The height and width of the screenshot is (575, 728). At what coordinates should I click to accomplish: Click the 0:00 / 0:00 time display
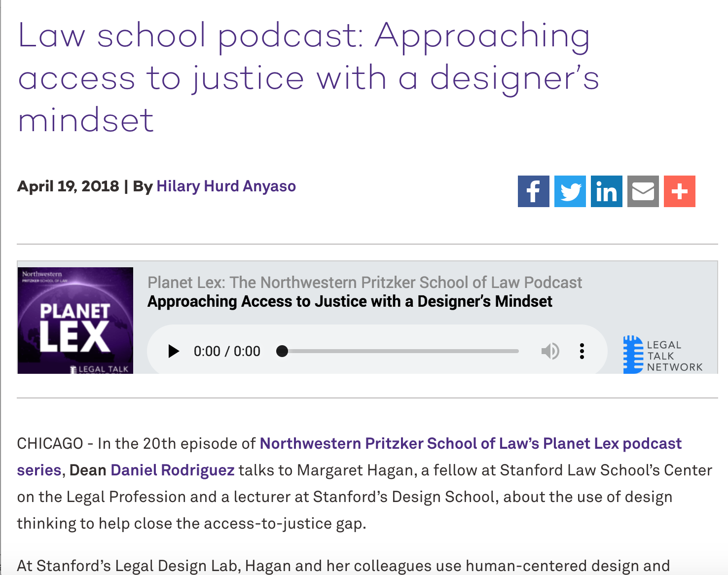(227, 351)
